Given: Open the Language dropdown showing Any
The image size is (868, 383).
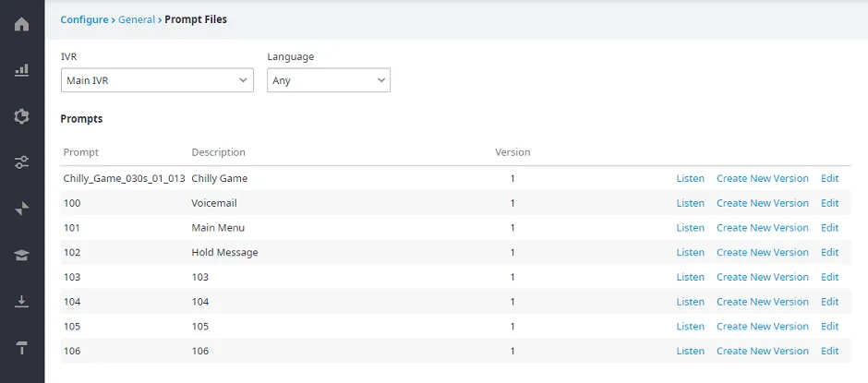Looking at the screenshot, I should click(329, 80).
